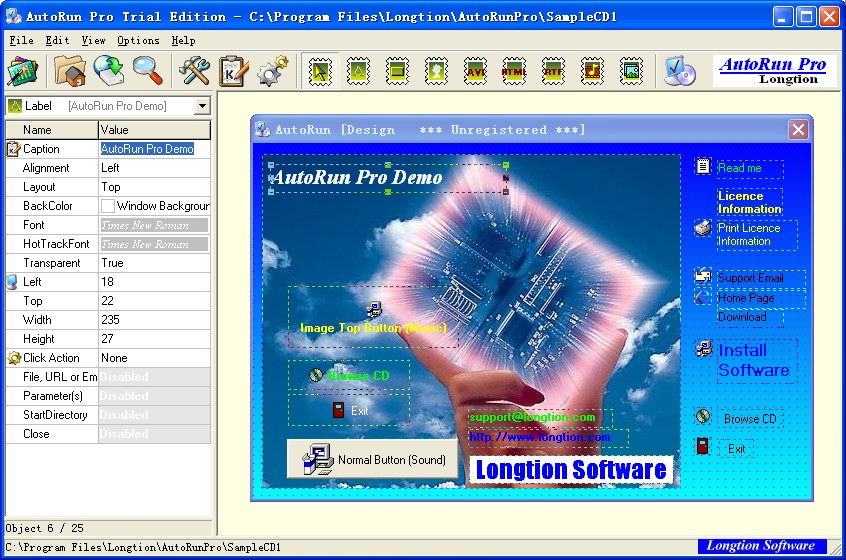Screen dimensions: 846x560
Task: Open project with the folder icon
Action: 70,71
